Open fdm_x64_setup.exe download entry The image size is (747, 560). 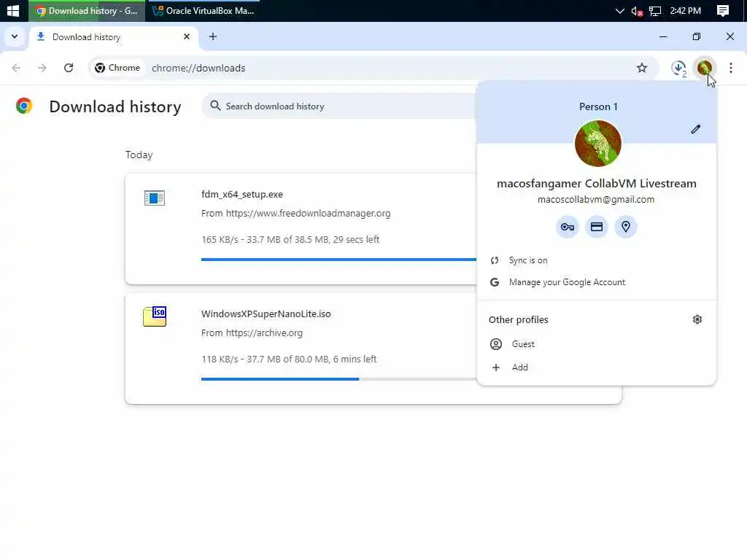(x=242, y=194)
